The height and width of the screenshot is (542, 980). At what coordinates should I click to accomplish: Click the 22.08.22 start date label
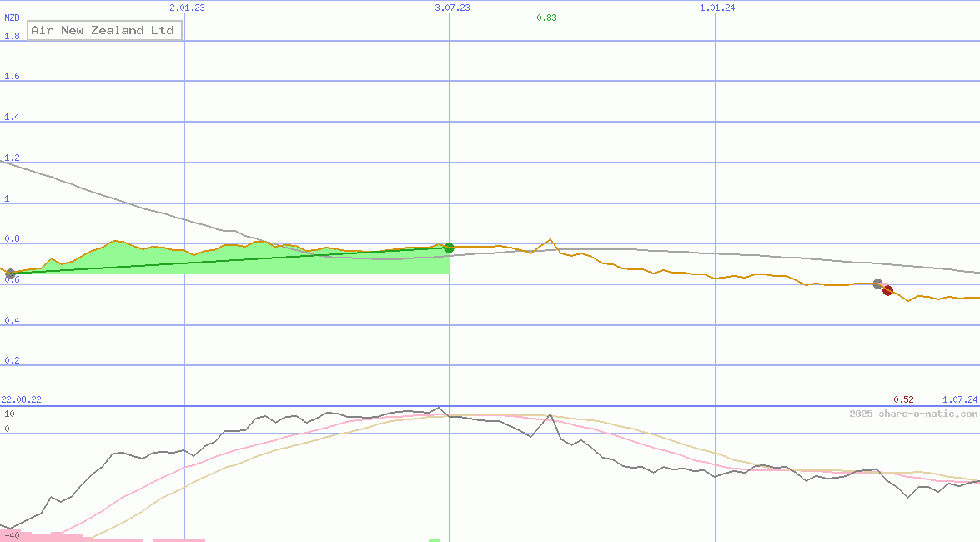point(21,399)
